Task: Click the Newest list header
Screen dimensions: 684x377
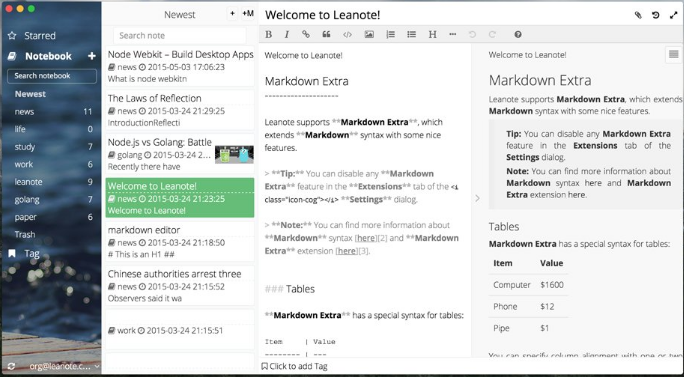Action: pyautogui.click(x=179, y=14)
